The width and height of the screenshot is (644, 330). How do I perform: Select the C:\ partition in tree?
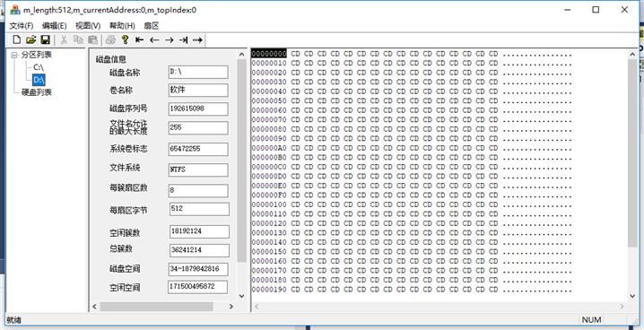(x=39, y=67)
